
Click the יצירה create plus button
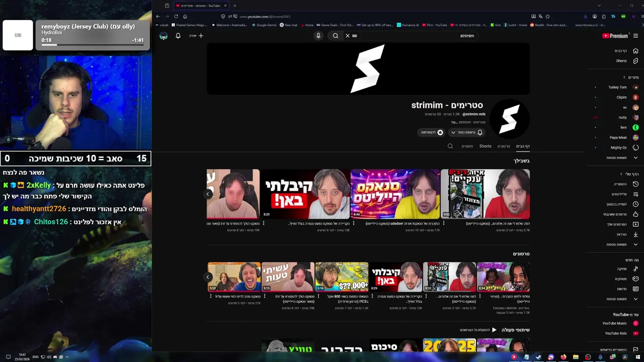coord(196,36)
